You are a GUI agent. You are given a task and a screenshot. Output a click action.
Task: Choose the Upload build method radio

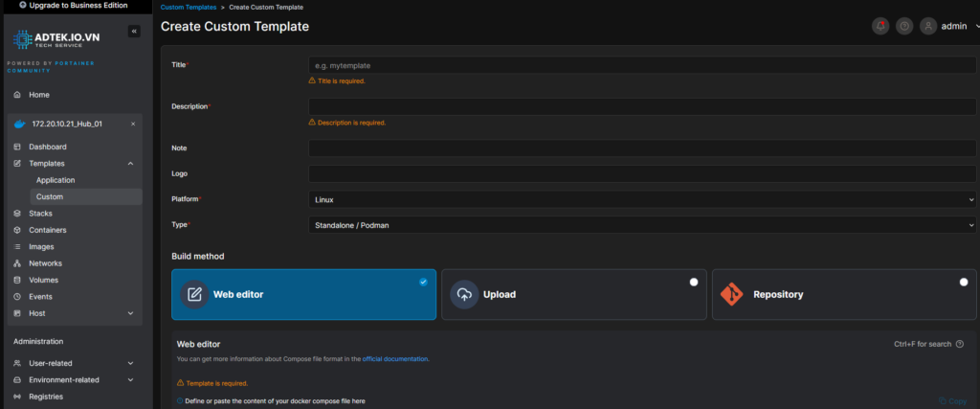point(694,283)
